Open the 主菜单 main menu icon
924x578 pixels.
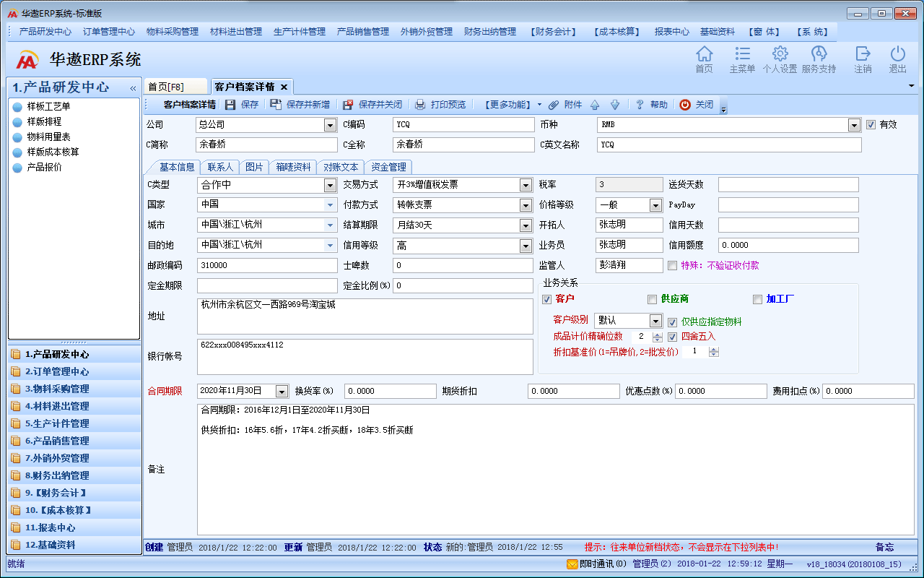click(742, 53)
